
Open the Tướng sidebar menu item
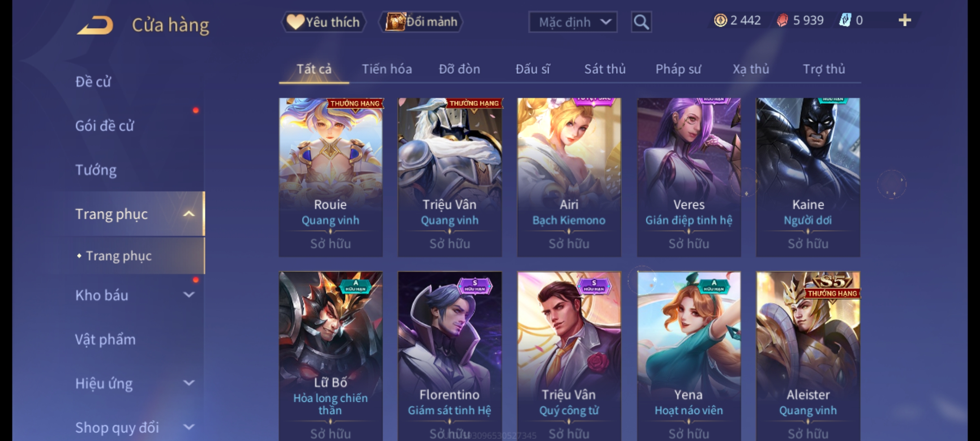96,170
